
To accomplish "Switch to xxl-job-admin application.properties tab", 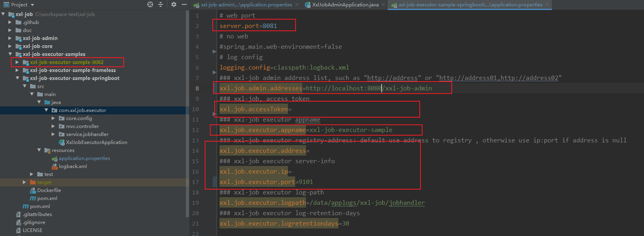I will click(x=246, y=5).
